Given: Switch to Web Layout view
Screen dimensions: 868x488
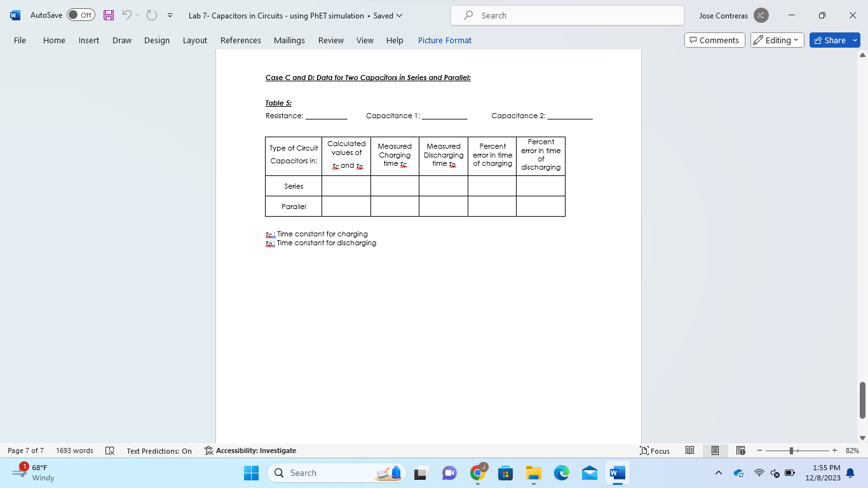Looking at the screenshot, I should tap(741, 451).
